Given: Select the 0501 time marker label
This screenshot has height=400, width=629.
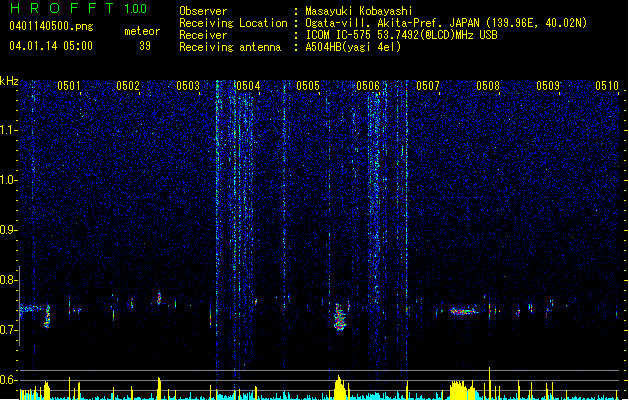Looking at the screenshot, I should click(69, 86).
